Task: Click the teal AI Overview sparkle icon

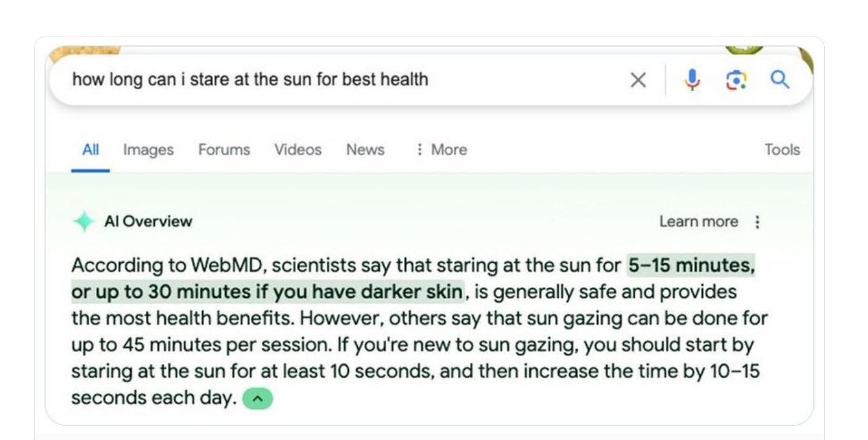Action: point(83,221)
